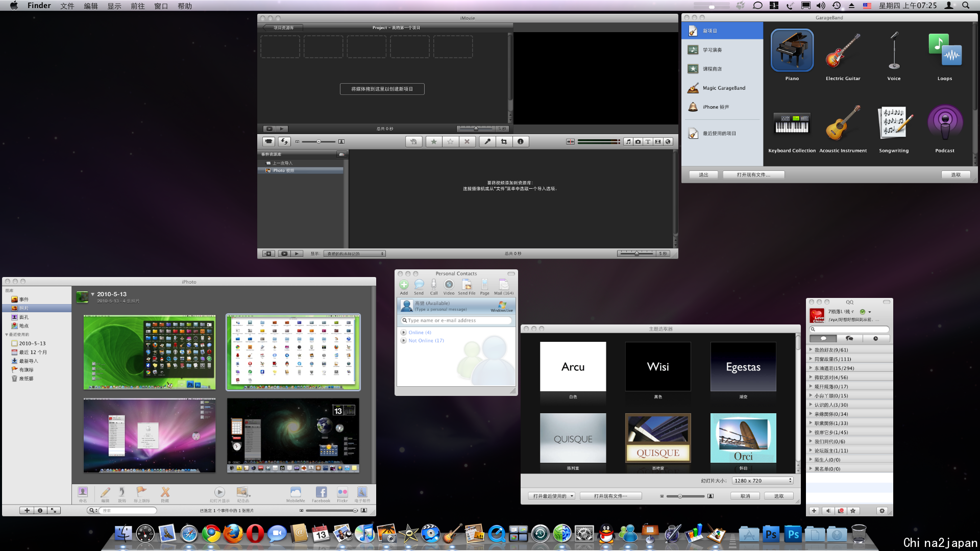
Task: Open the 窗口 menu
Action: (161, 6)
